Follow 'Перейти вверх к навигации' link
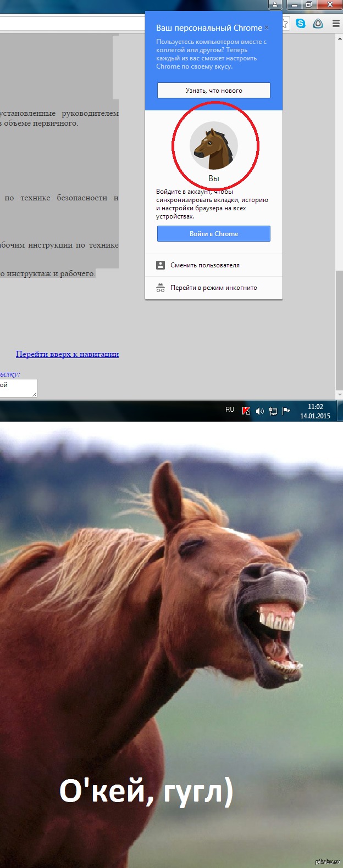343x868 pixels. (x=67, y=354)
